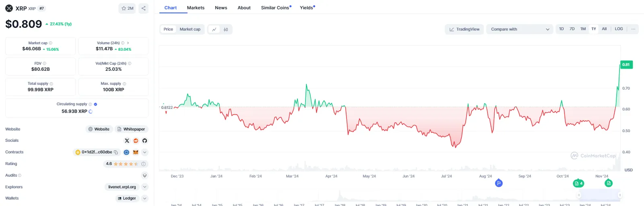This screenshot has height=206, width=644.
Task: Expand more contracts chevron
Action: click(145, 152)
